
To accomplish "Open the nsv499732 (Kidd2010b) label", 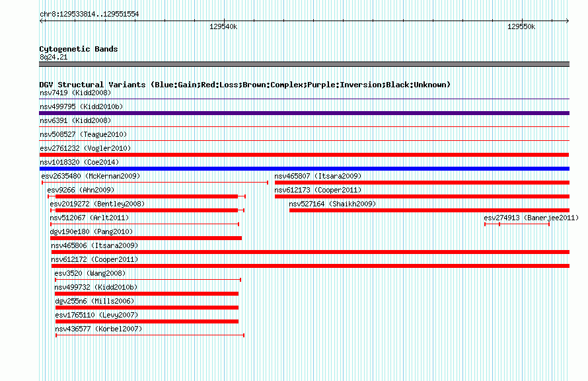I will click(96, 287).
